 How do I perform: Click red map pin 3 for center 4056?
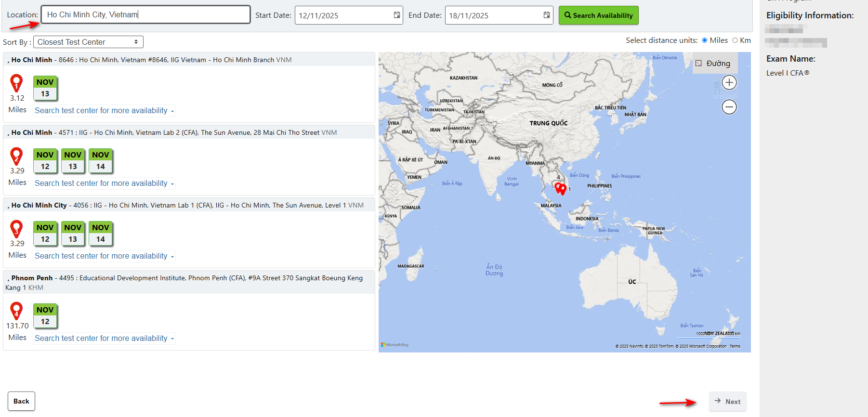pos(16,229)
